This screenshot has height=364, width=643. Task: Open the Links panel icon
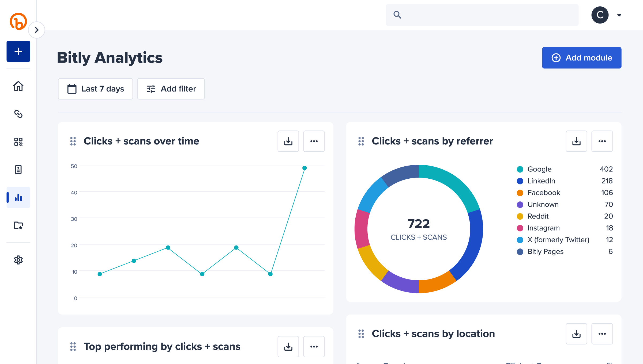click(x=18, y=113)
